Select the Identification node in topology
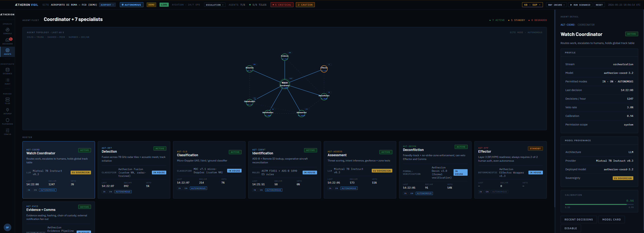 [268, 114]
